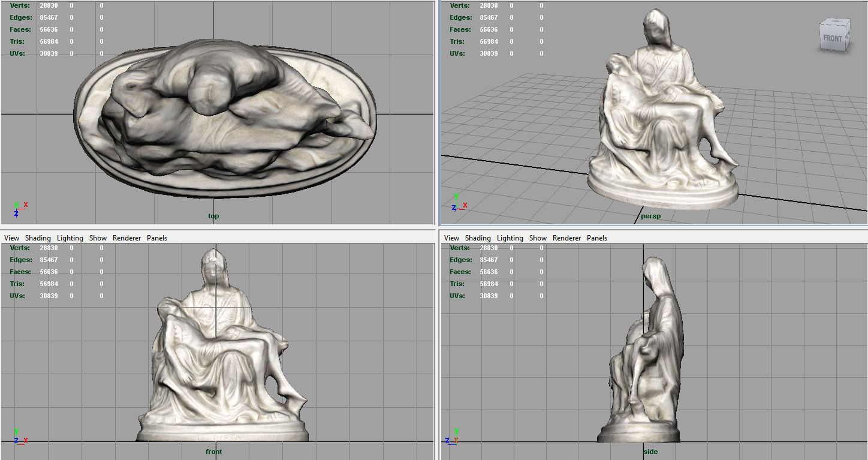Click the 56636 faces value in persp view
This screenshot has width=868, height=460.
(x=489, y=29)
